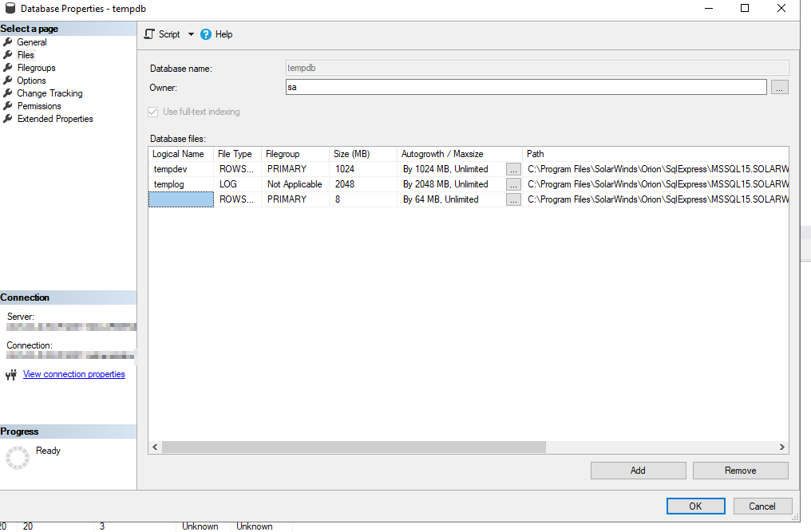This screenshot has height=532, width=811.
Task: Open autogrowth for the new ROWS file
Action: (x=513, y=199)
